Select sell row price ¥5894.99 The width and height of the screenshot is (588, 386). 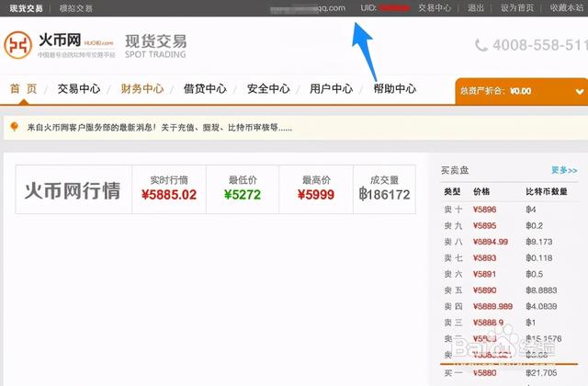click(491, 242)
